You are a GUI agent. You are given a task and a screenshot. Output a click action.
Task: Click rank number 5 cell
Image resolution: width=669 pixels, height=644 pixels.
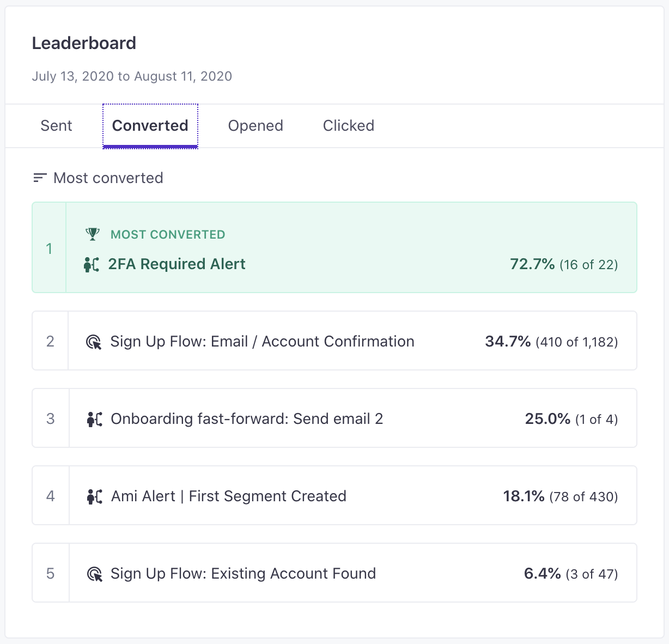click(50, 573)
